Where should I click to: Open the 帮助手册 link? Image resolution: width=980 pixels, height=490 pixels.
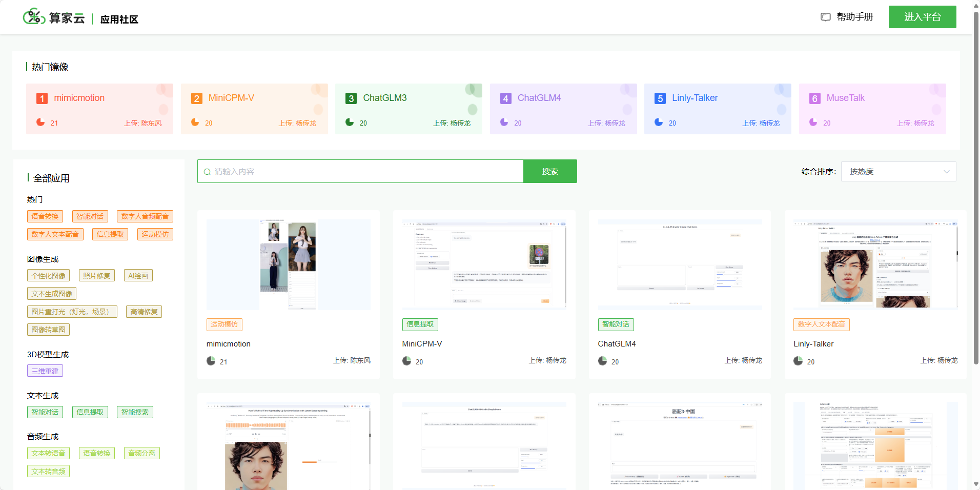click(x=855, y=17)
